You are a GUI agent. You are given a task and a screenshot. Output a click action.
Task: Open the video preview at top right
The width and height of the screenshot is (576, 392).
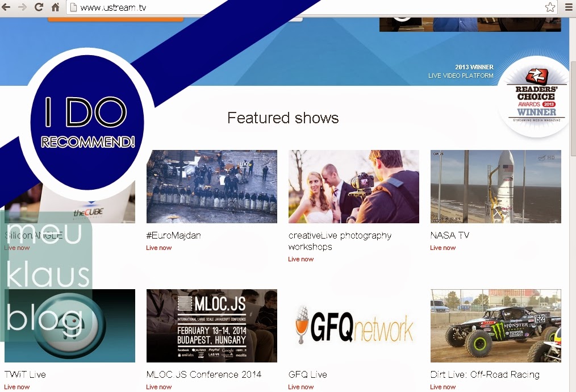tap(470, 24)
